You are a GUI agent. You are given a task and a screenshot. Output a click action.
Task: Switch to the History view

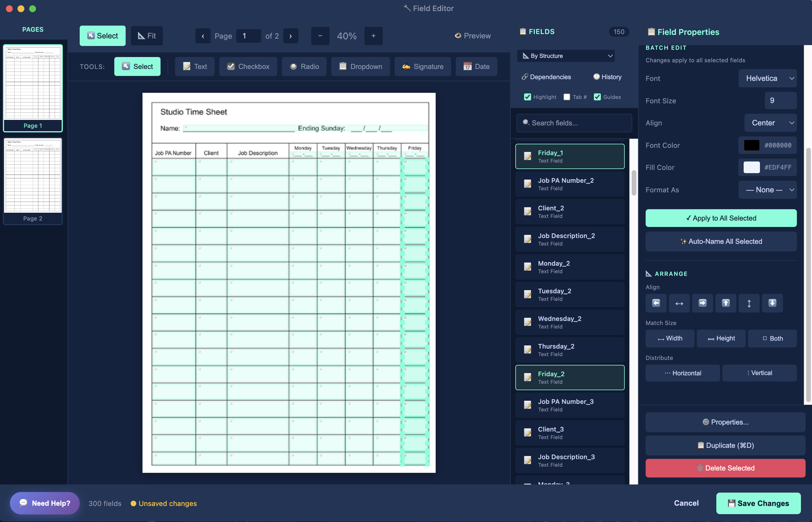(x=607, y=77)
